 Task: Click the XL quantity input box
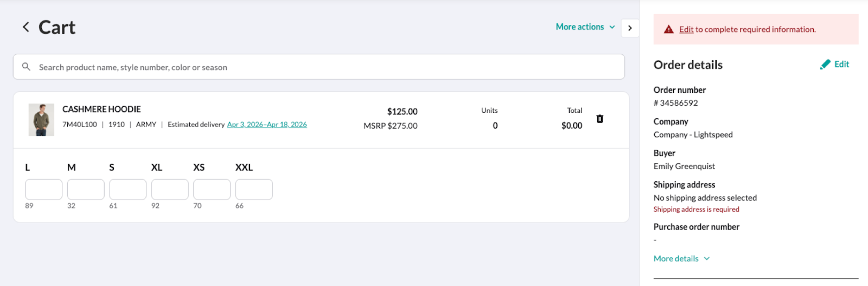(x=170, y=189)
